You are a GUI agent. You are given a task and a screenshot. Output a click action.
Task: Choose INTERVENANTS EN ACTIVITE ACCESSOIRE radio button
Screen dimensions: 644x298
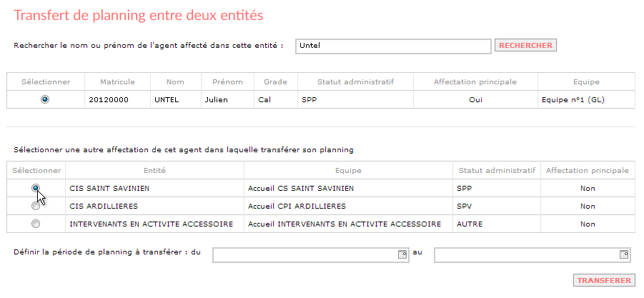[36, 224]
